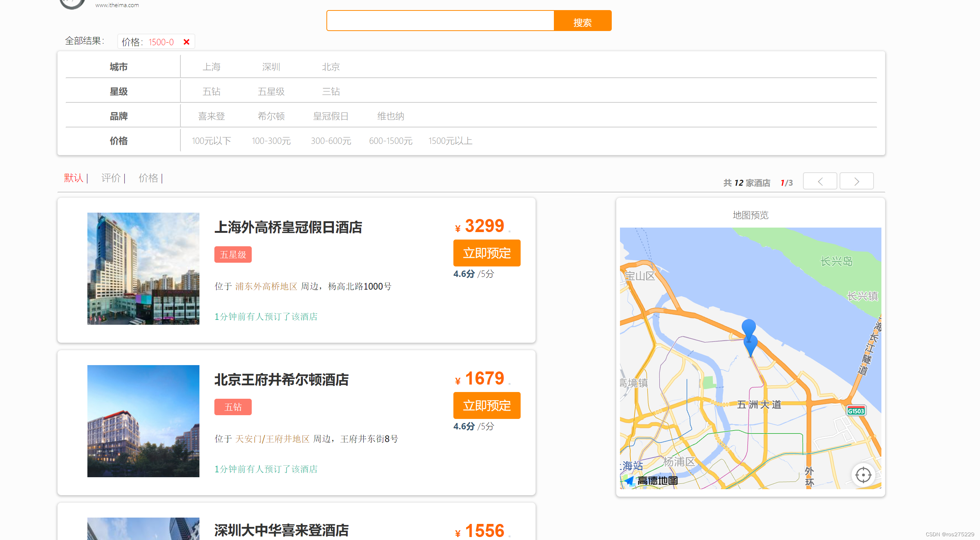
Task: Click 天安门/王府井地区 location link
Action: click(272, 439)
